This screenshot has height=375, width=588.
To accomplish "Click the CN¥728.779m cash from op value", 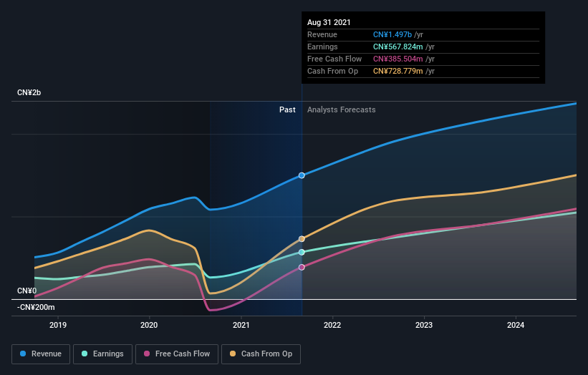I will (398, 71).
